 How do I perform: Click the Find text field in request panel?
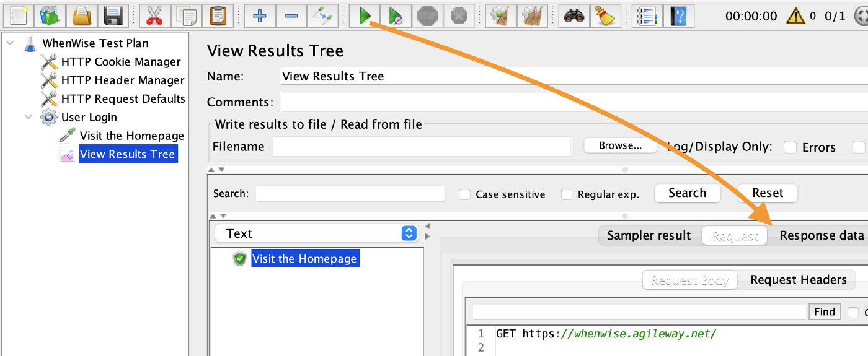click(x=639, y=312)
